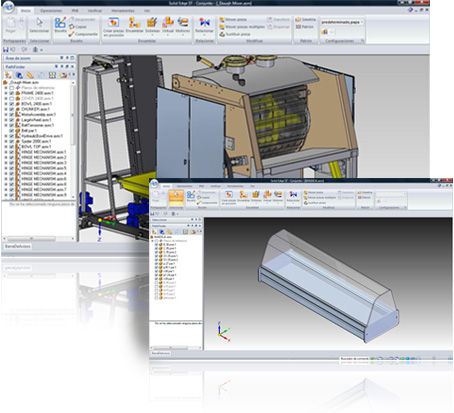
Task: Toggle checkbox for LargeWheel.asm:1
Action: (12, 120)
